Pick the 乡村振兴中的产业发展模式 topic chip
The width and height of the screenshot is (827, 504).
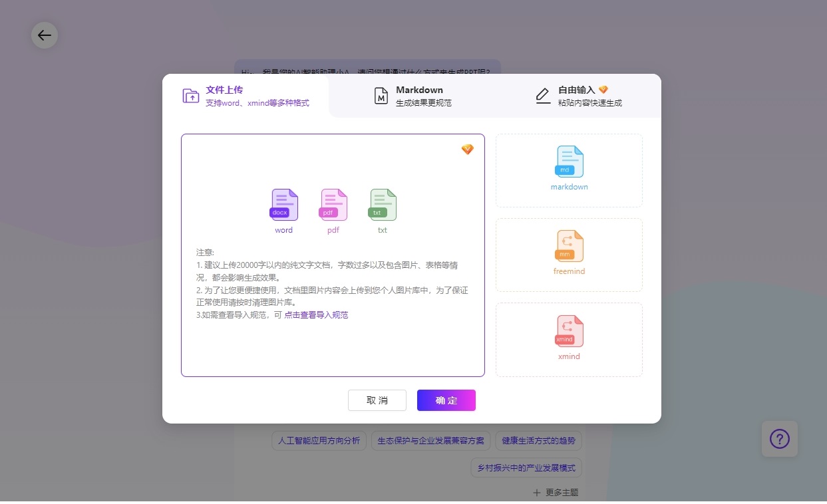[x=526, y=468]
